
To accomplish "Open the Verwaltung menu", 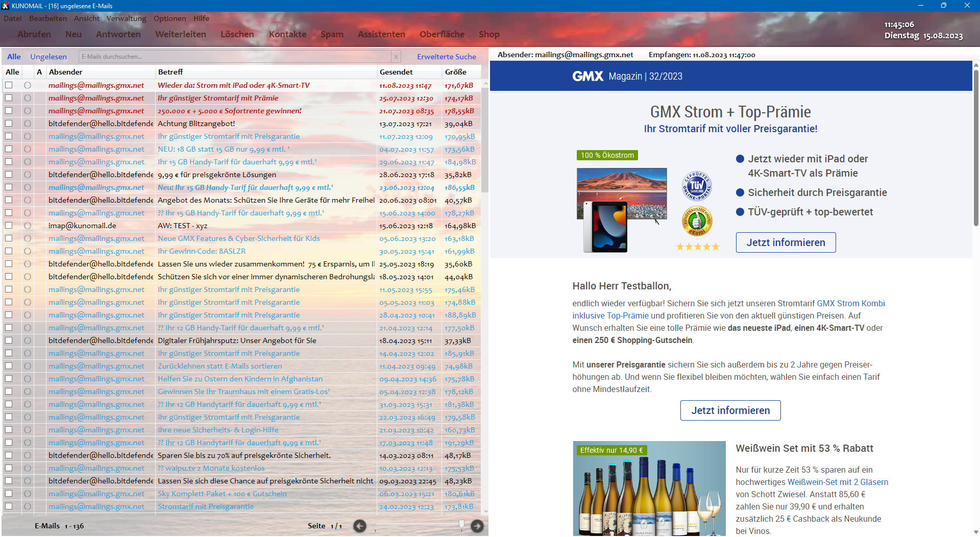I will pyautogui.click(x=126, y=18).
